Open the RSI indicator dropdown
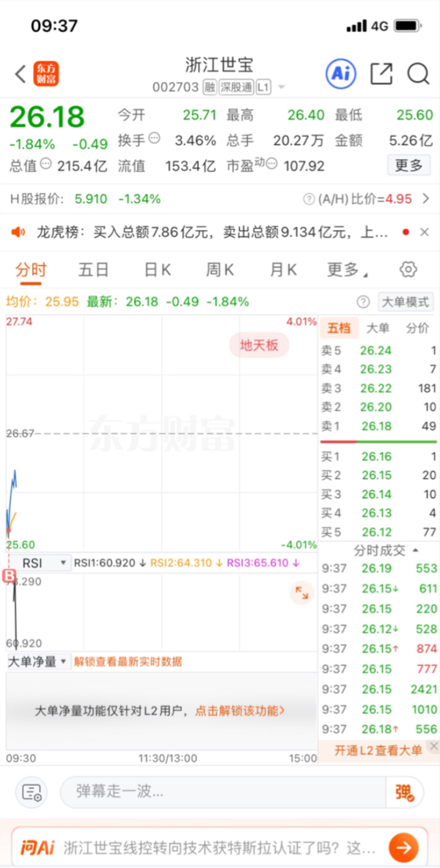Screen dimensions: 440x868 40,563
